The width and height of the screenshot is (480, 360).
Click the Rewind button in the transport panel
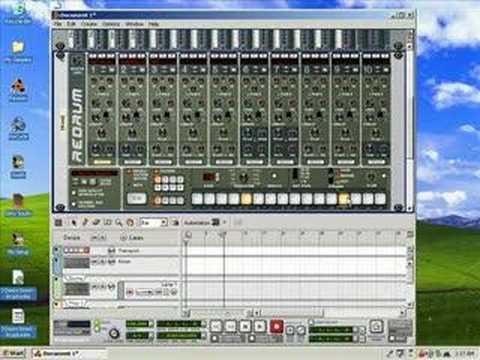click(x=216, y=326)
